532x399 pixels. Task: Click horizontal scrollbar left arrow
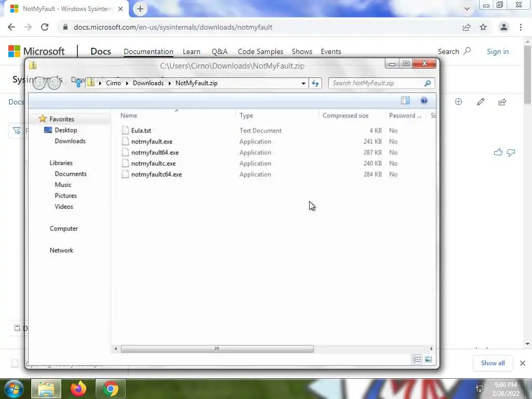116,349
